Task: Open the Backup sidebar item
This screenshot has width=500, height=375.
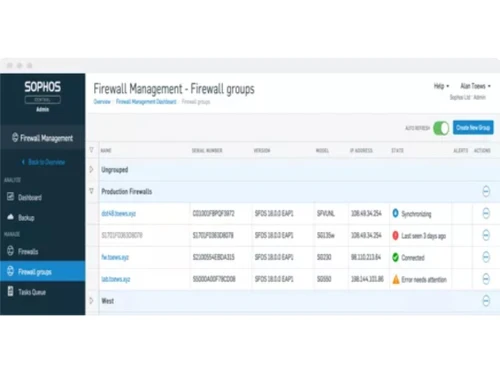Action: point(42,217)
